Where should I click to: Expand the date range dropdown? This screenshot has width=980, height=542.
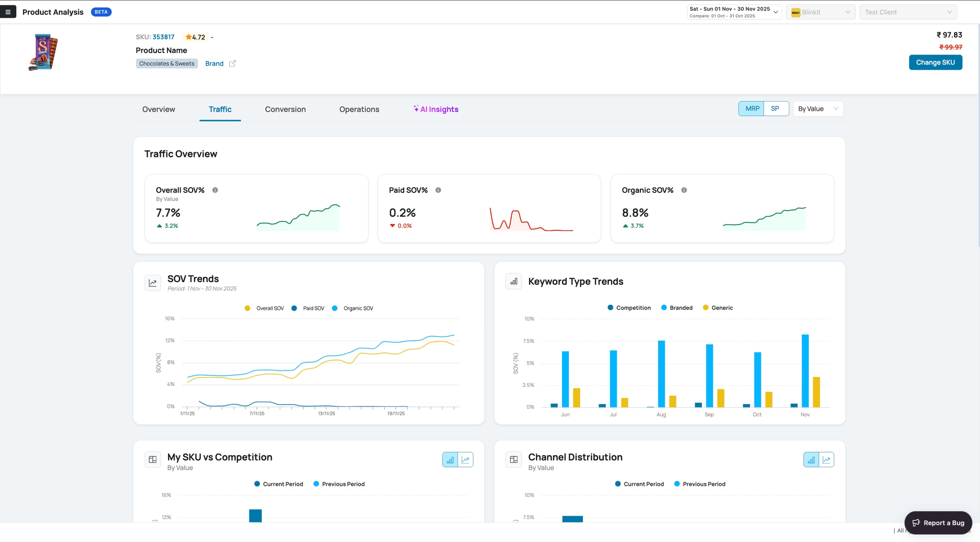(x=735, y=12)
